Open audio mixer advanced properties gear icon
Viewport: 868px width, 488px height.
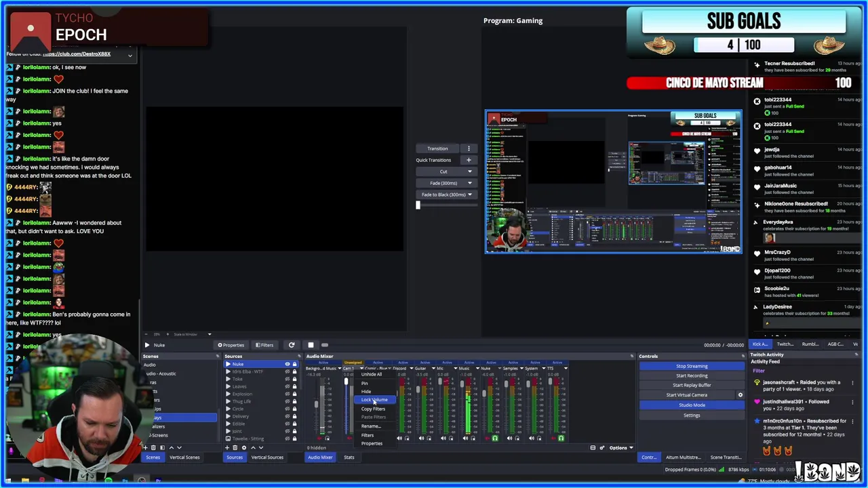coord(601,447)
